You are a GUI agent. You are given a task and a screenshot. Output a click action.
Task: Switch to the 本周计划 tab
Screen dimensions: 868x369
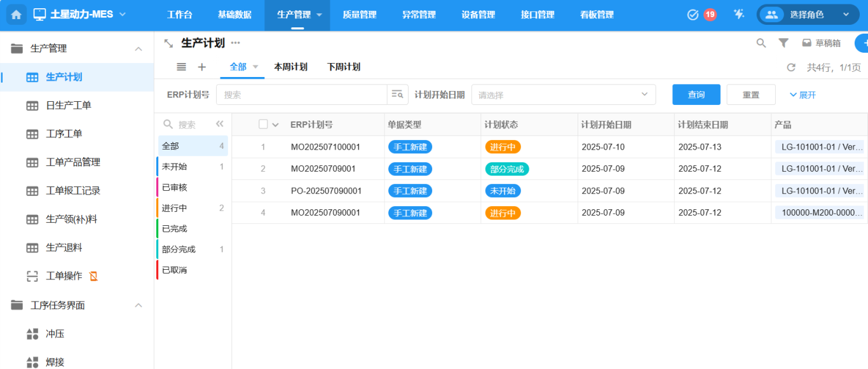[x=290, y=67]
